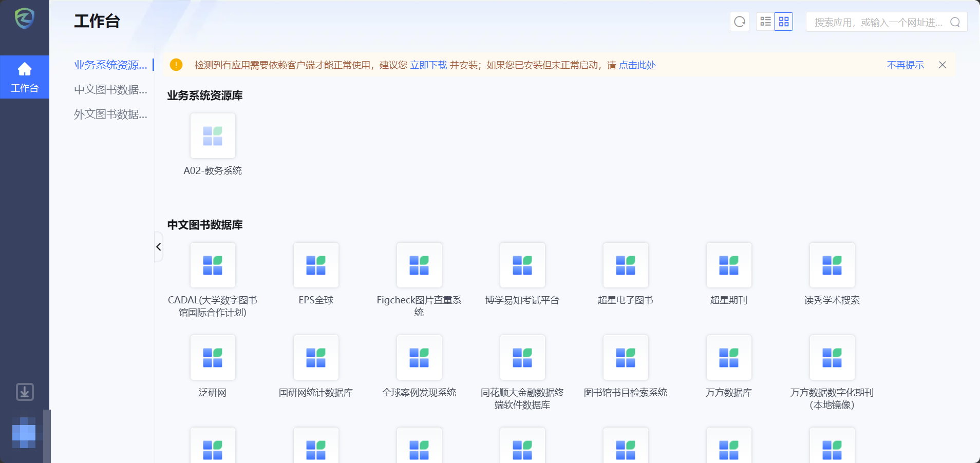Open 读秀学术搜索 icon
980x463 pixels.
pos(832,265)
